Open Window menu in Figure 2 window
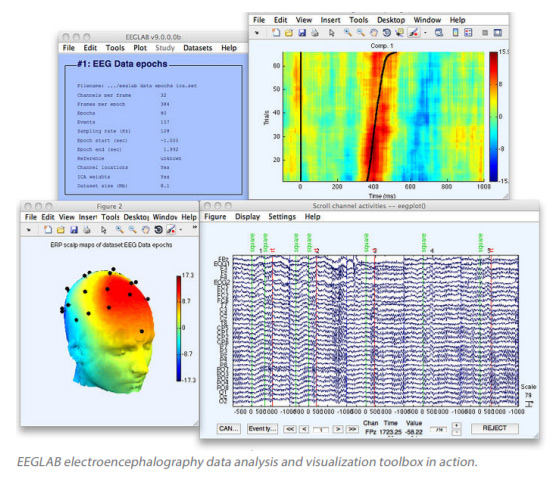Viewport: 554px width, 478px height. tap(165, 217)
